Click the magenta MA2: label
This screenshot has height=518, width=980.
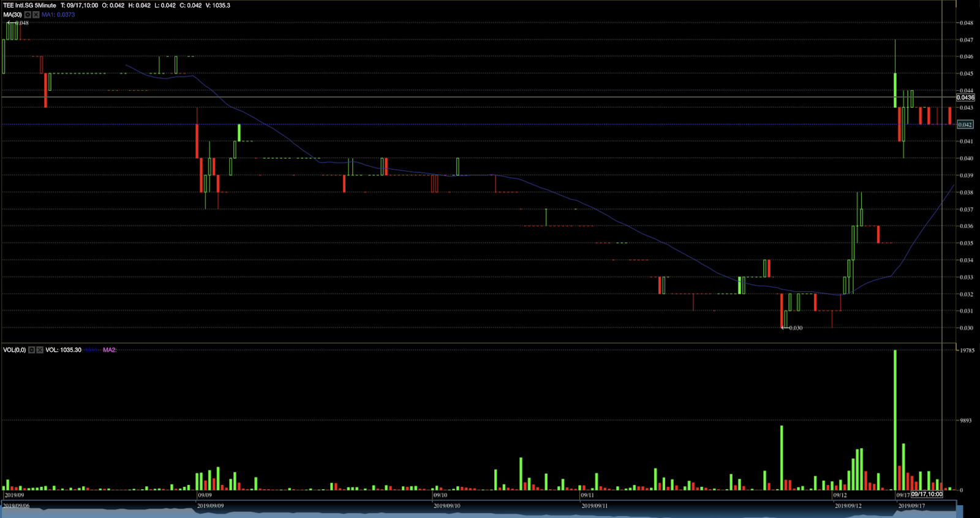point(109,350)
